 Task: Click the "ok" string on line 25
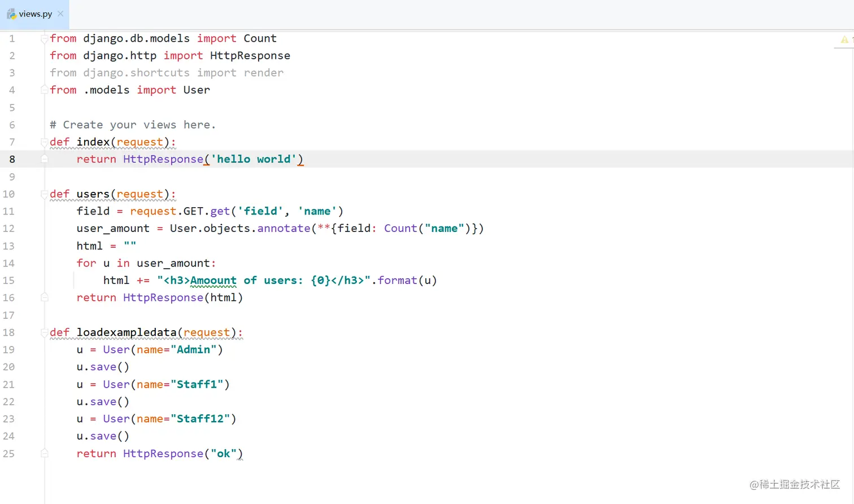coord(224,454)
